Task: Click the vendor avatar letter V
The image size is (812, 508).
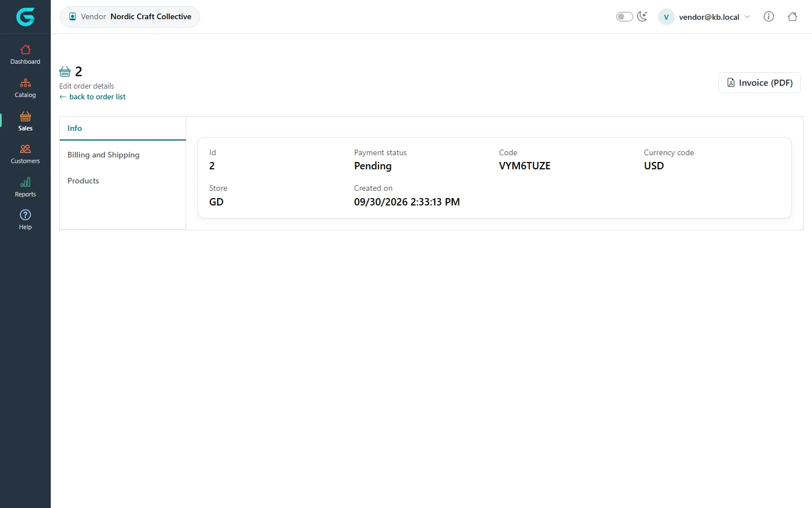Action: point(666,17)
